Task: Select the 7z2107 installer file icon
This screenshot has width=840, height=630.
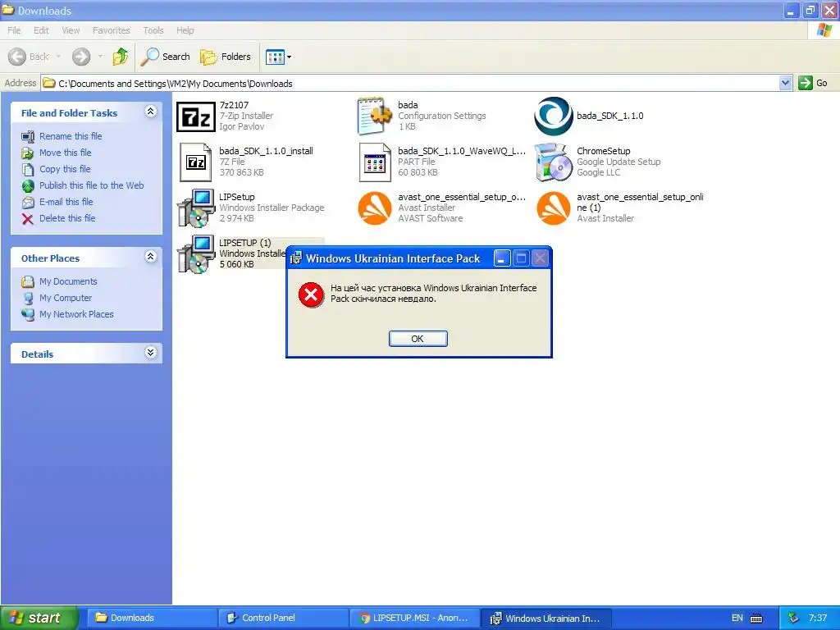Action: point(196,116)
